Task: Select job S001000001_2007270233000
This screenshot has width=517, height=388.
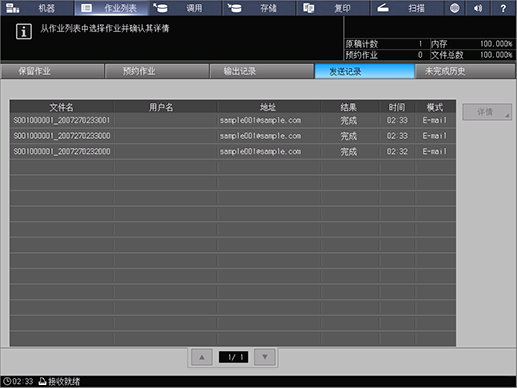Action: pos(233,136)
